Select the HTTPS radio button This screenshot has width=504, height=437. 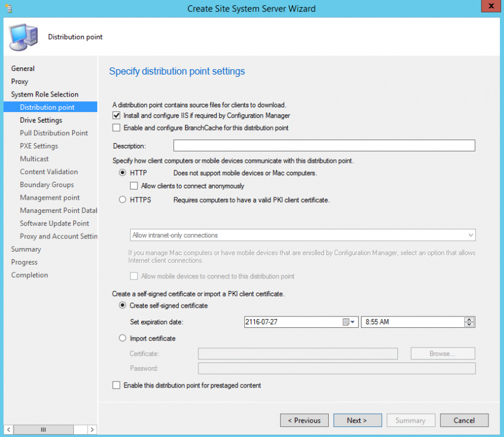(x=122, y=200)
